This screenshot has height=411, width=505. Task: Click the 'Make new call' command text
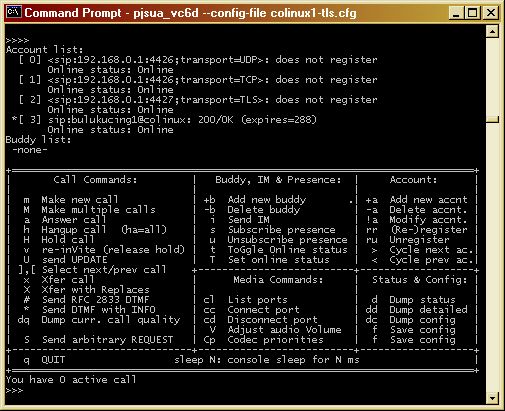tap(80, 200)
